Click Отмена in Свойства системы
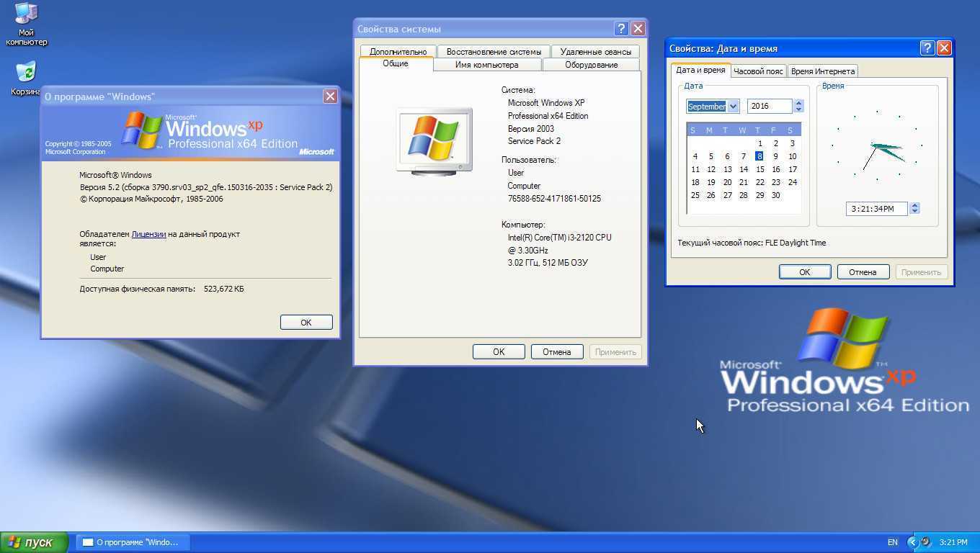This screenshot has width=980, height=553. [x=557, y=352]
